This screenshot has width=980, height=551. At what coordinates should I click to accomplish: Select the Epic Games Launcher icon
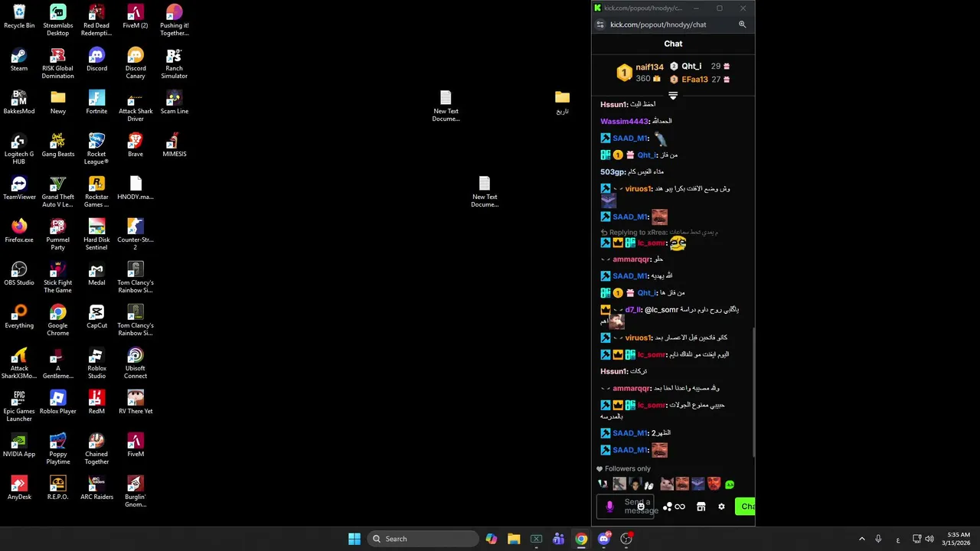[19, 406]
